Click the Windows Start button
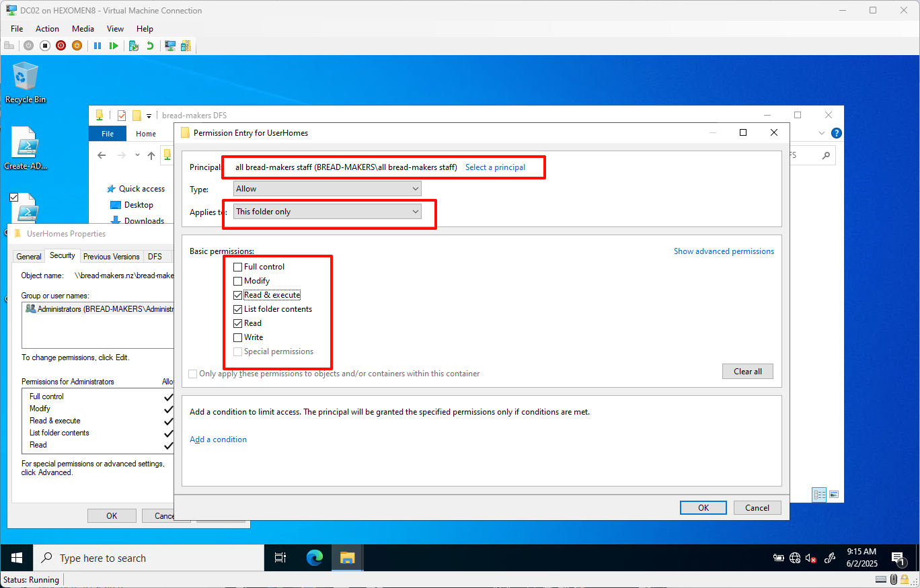Image resolution: width=920 pixels, height=588 pixels. 17,558
